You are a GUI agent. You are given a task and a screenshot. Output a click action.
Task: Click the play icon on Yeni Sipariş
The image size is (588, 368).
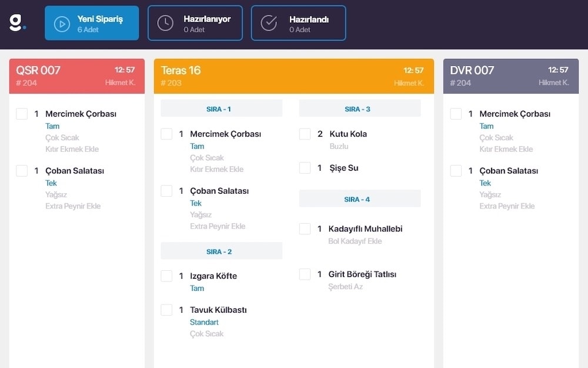[61, 24]
